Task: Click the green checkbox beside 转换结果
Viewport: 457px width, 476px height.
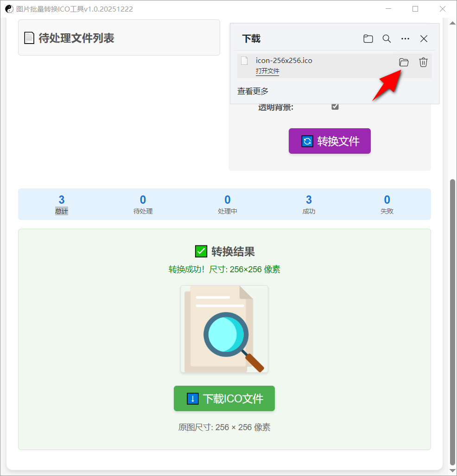Action: click(201, 251)
